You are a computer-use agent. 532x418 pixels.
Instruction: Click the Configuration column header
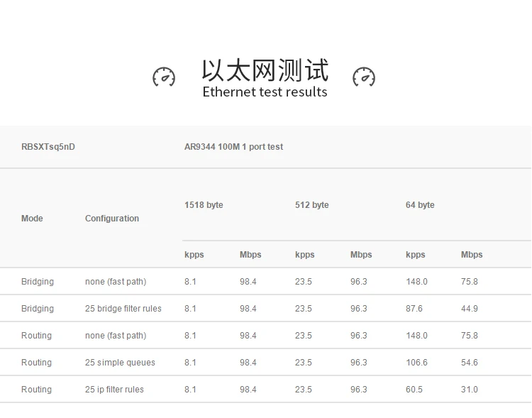coord(112,219)
